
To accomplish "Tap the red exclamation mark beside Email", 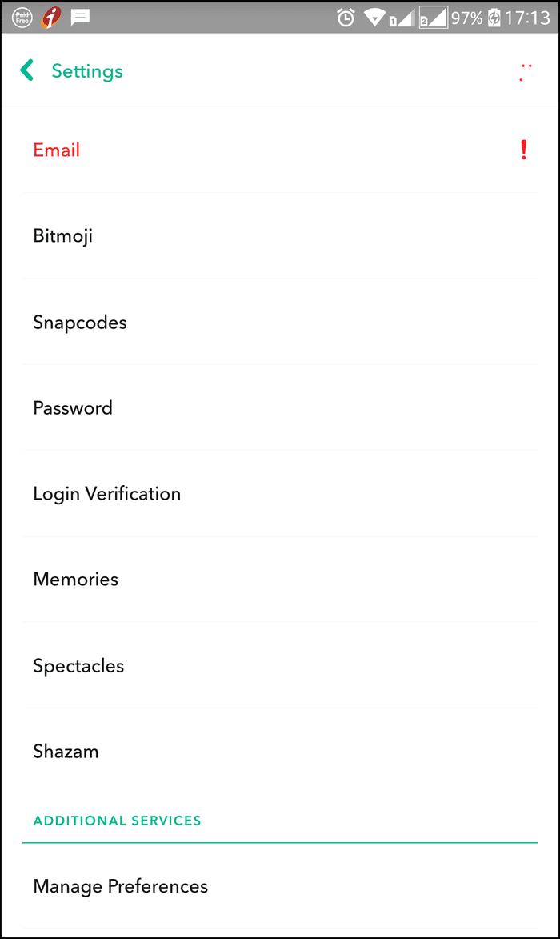I will (x=523, y=150).
